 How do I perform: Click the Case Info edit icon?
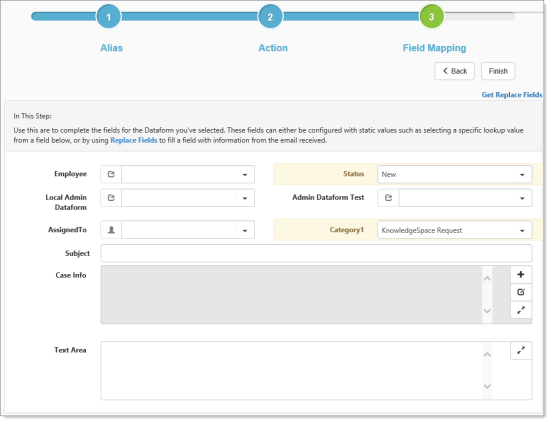pos(521,292)
